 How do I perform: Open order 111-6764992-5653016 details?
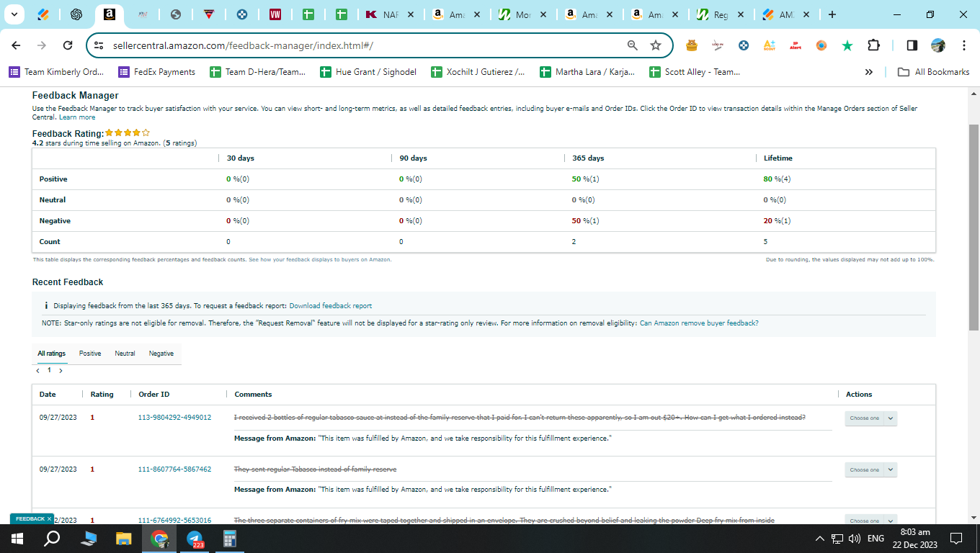[x=174, y=520]
